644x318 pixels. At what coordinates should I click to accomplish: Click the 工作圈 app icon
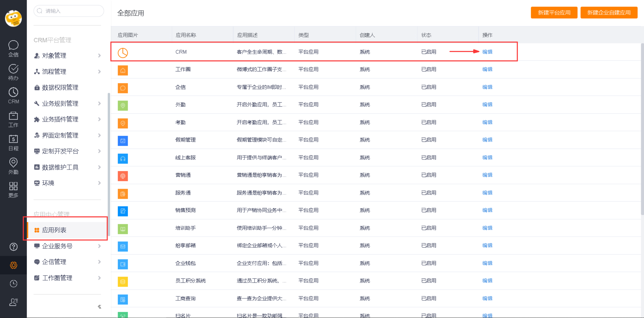(x=123, y=70)
